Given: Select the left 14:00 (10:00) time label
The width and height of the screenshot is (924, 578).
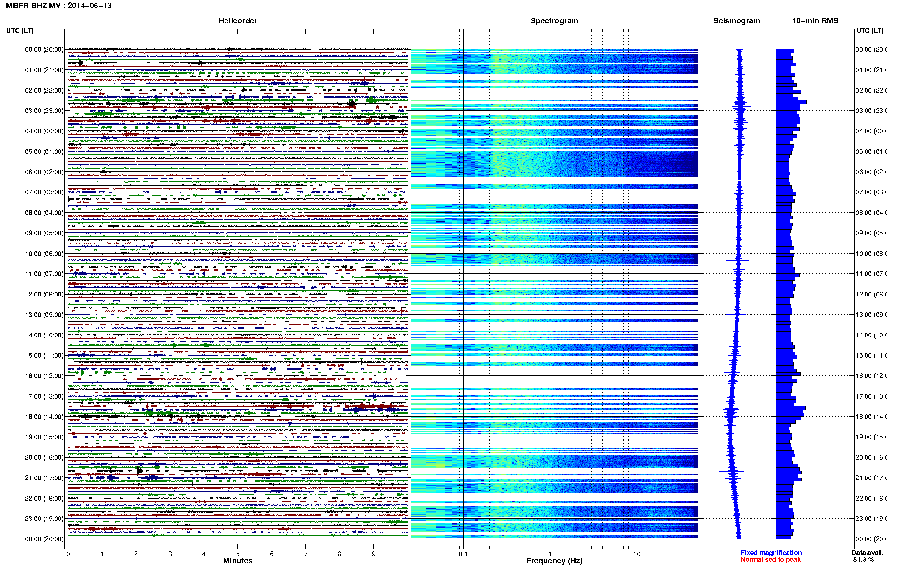Looking at the screenshot, I should [x=44, y=335].
